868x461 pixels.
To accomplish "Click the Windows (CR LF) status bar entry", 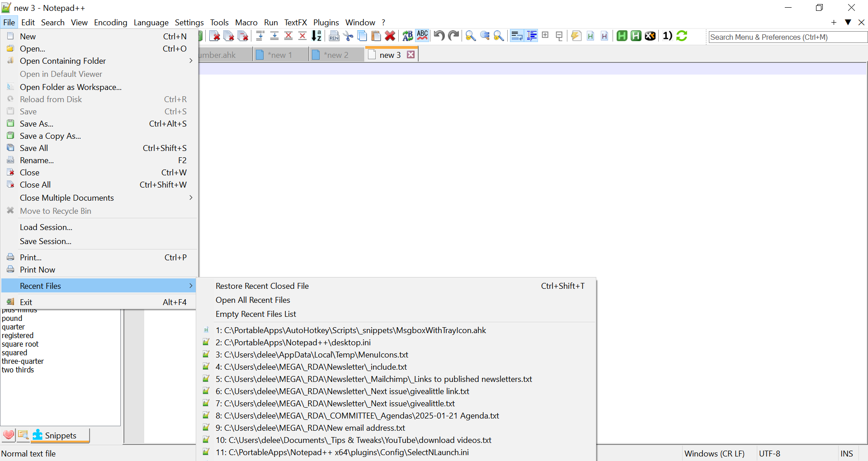I will click(x=714, y=453).
